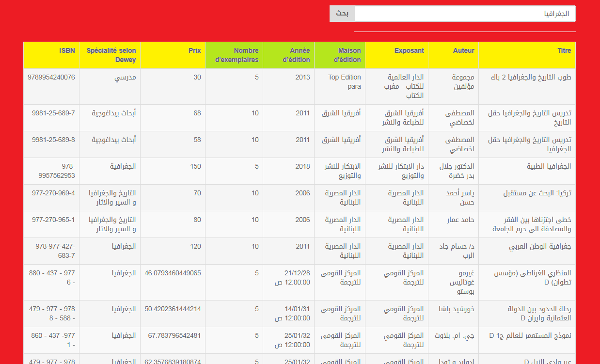Click title تدريس التاريخ والجغرافيا حقل الجغرافيا
Viewport: 600px width, 364px height.
[x=530, y=144]
